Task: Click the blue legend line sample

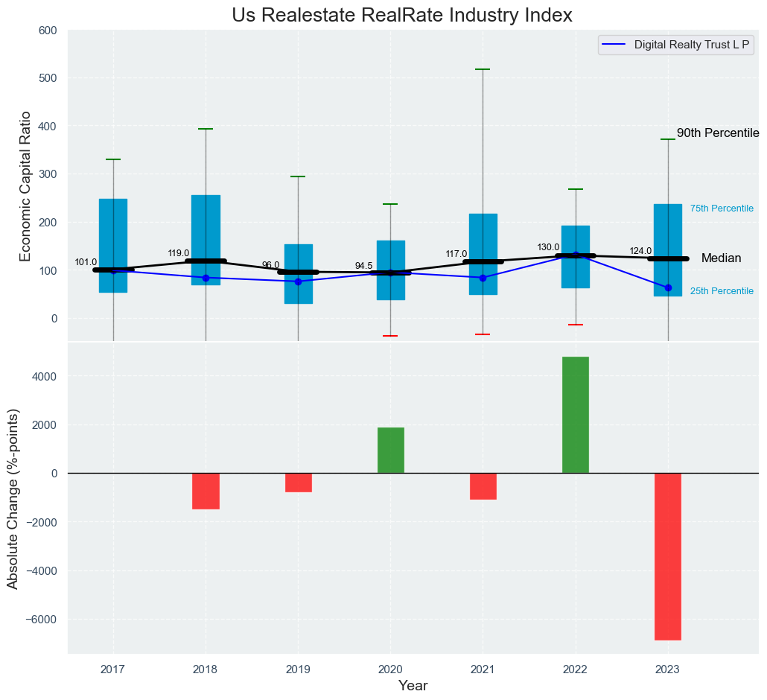Action: [615, 45]
